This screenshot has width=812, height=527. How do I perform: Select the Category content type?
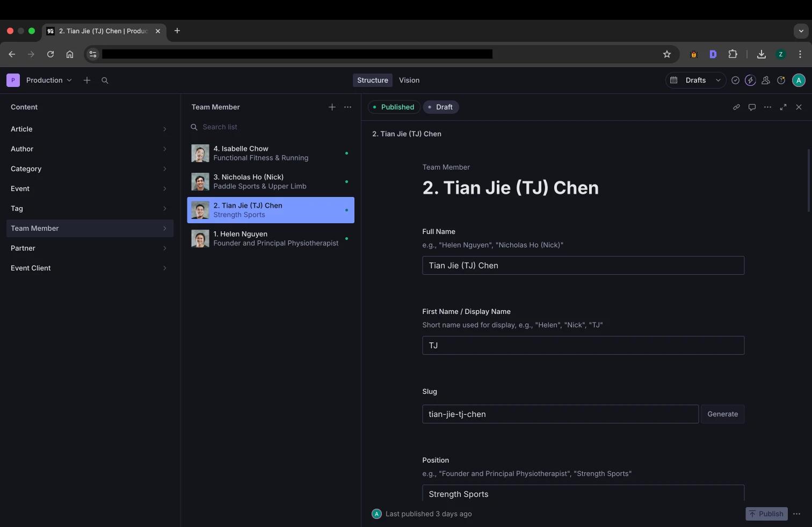click(x=89, y=169)
